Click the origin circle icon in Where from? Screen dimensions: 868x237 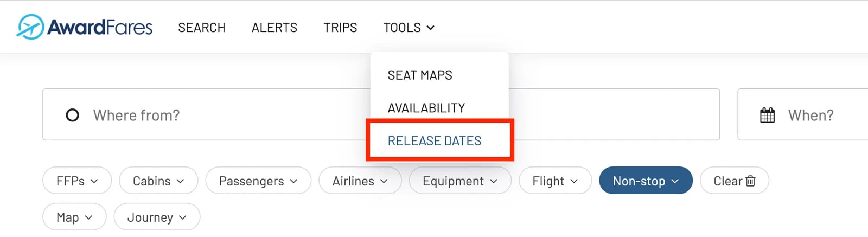(x=72, y=115)
